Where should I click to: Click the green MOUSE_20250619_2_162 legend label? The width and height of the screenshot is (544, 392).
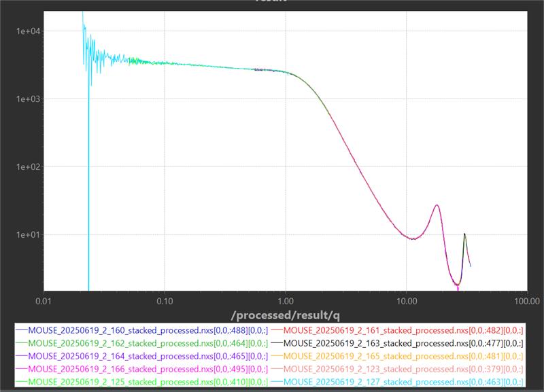click(x=148, y=342)
